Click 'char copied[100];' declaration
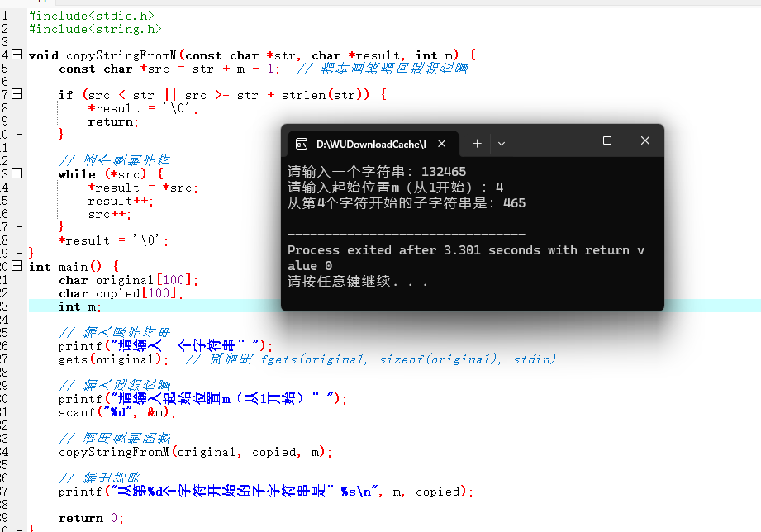The width and height of the screenshot is (761, 532). (121, 293)
